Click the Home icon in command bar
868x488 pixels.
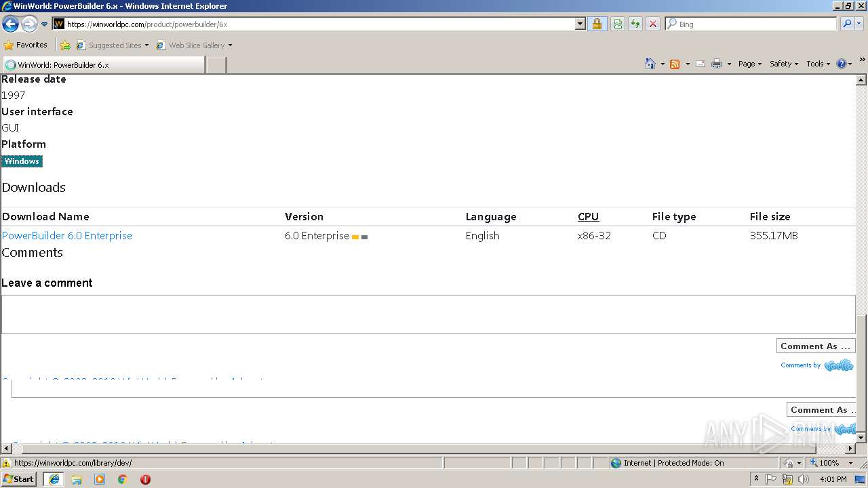[x=650, y=64]
